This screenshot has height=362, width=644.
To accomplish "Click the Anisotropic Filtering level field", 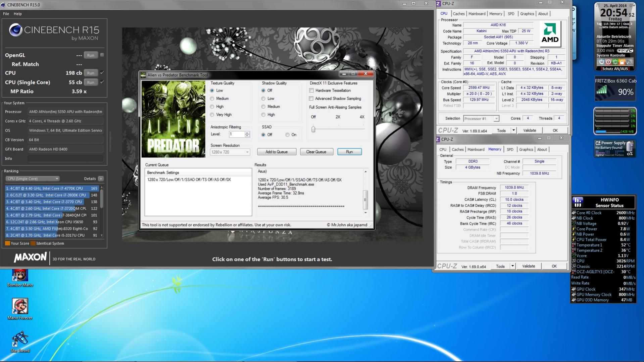I will point(237,135).
